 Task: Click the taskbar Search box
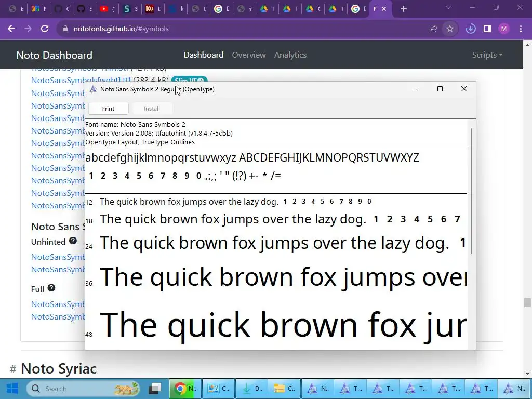pyautogui.click(x=84, y=389)
